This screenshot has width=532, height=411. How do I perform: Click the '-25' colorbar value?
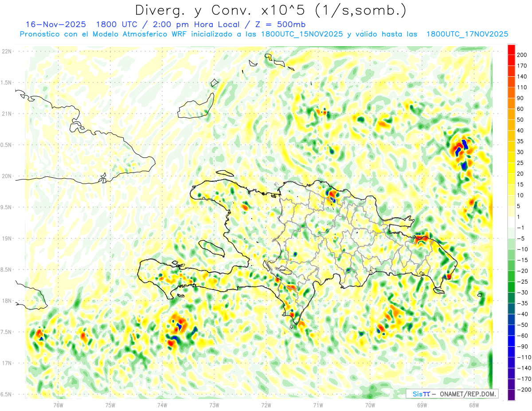(x=523, y=282)
